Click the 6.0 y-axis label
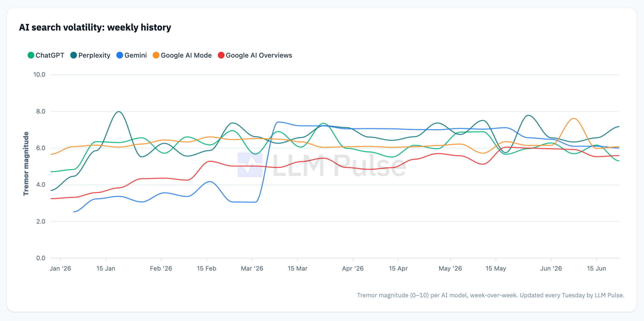This screenshot has width=644, height=321. [x=41, y=148]
